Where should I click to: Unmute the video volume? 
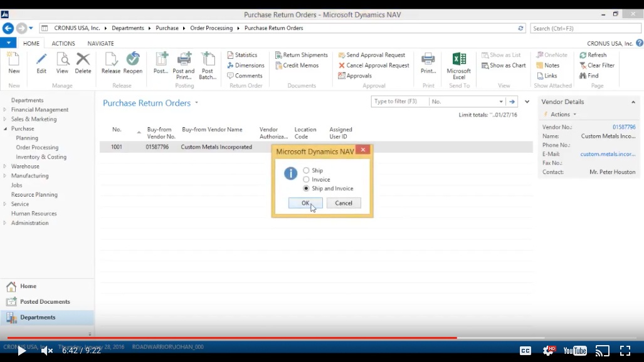point(47,351)
